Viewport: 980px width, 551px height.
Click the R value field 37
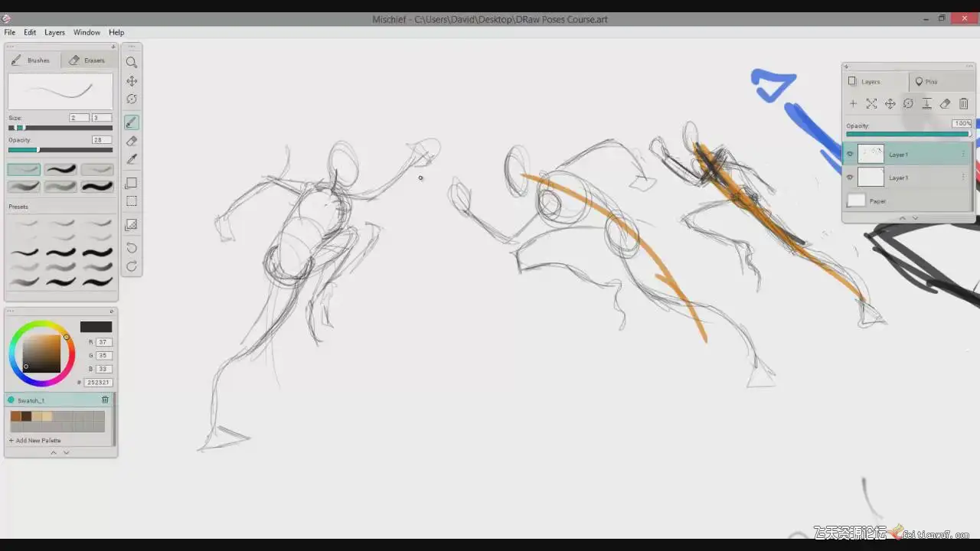[x=103, y=342]
